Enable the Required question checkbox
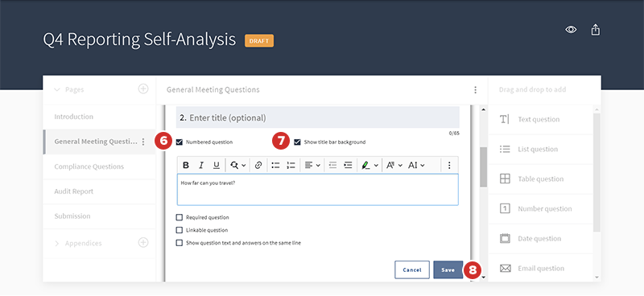The height and width of the screenshot is (296, 644). 179,217
